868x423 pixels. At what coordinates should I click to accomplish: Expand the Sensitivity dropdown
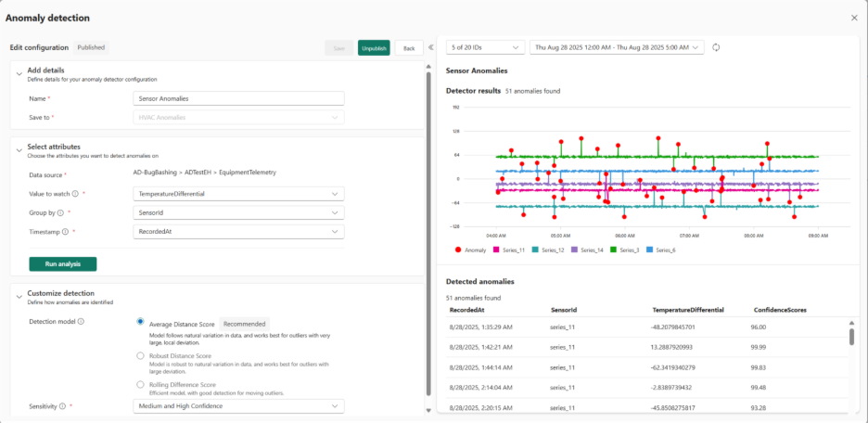[x=238, y=405]
